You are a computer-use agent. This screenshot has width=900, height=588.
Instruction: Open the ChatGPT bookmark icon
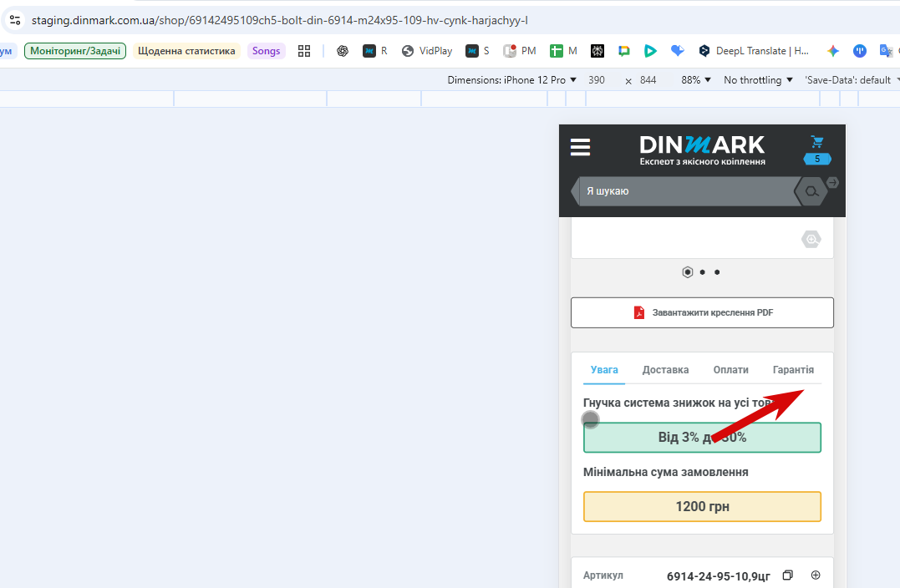[x=343, y=51]
